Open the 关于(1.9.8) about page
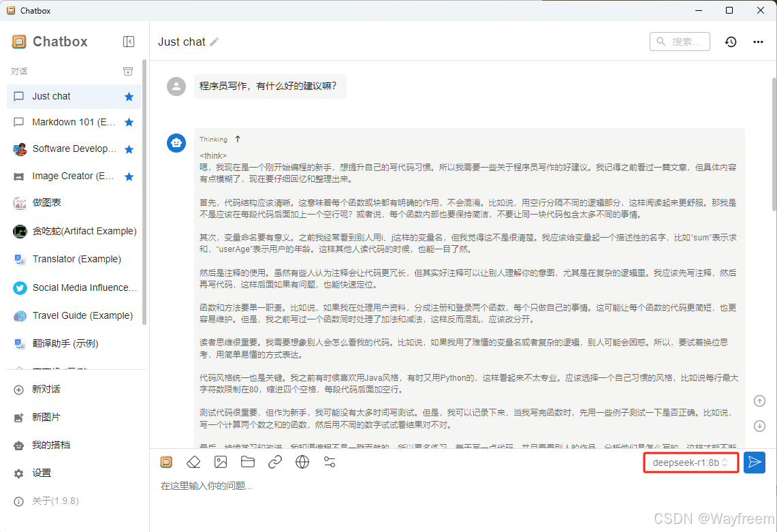 [74, 501]
